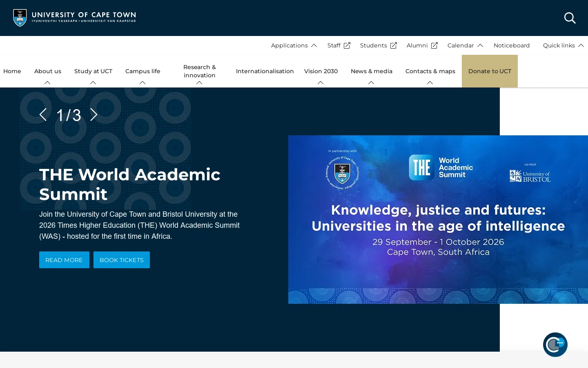The width and height of the screenshot is (588, 368).
Task: Open Internationalisation menu item
Action: coord(265,71)
